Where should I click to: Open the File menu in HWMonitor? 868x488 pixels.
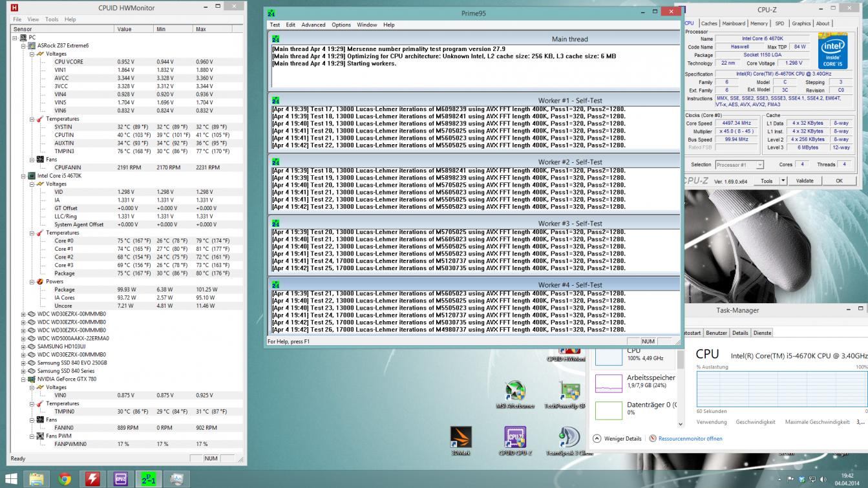16,19
